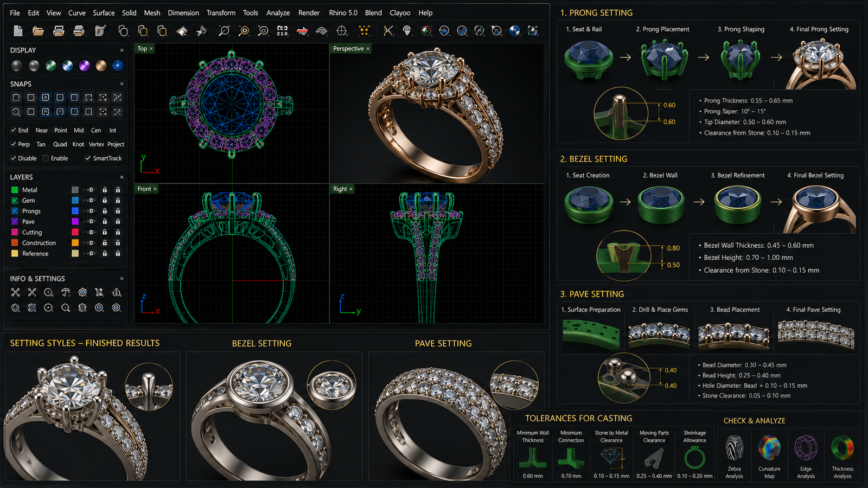Click the Final Prong Setting thumbnail
Screen dimensions: 868x488
[x=820, y=64]
